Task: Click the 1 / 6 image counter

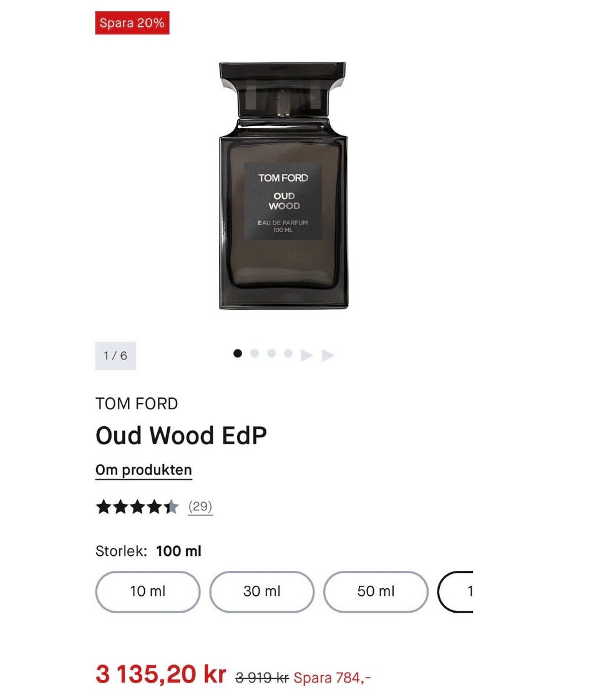Action: pos(115,356)
